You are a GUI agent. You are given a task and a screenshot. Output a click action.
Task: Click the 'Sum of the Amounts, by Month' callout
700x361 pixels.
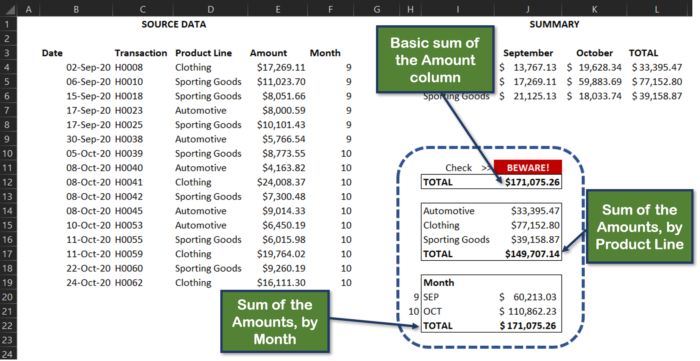(x=275, y=322)
